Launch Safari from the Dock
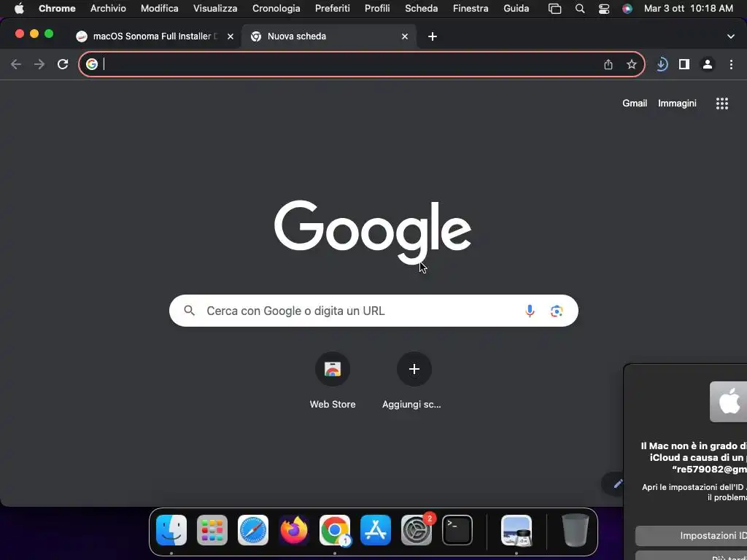Screen dimensions: 747x560 tap(253, 530)
